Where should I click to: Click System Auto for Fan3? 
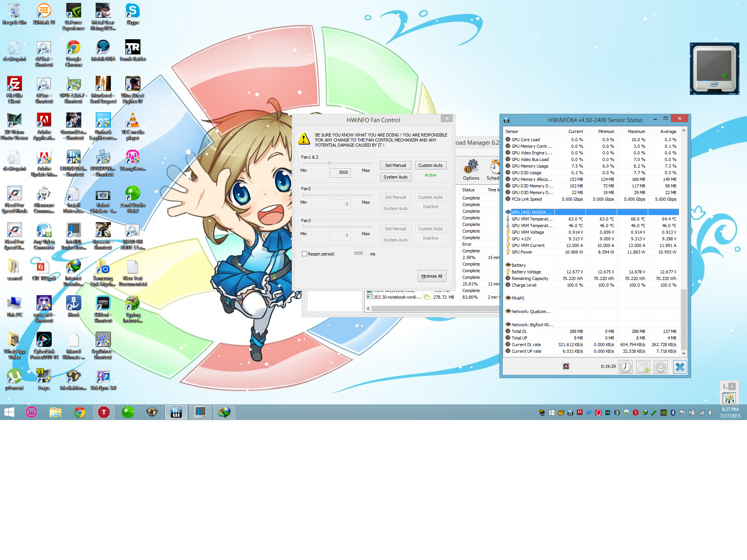tap(395, 240)
